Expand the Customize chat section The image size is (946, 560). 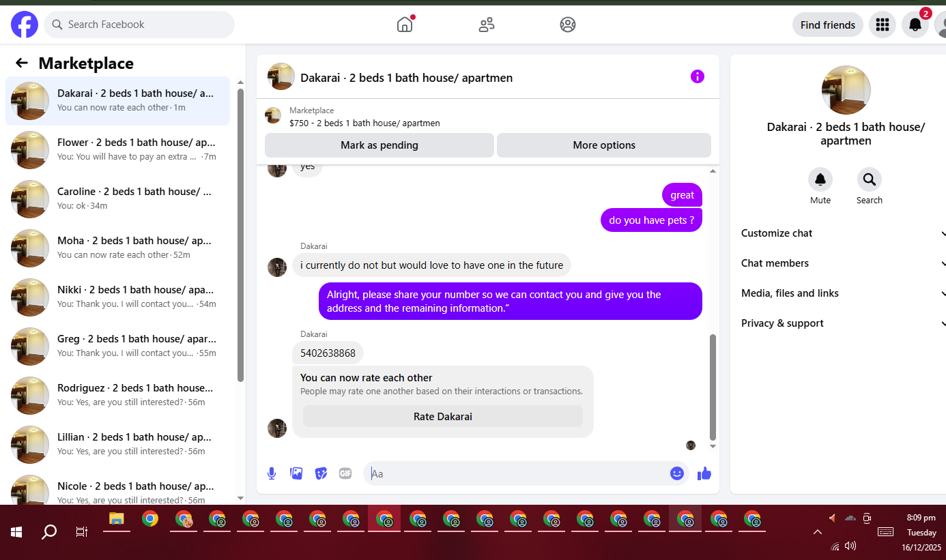tap(843, 233)
